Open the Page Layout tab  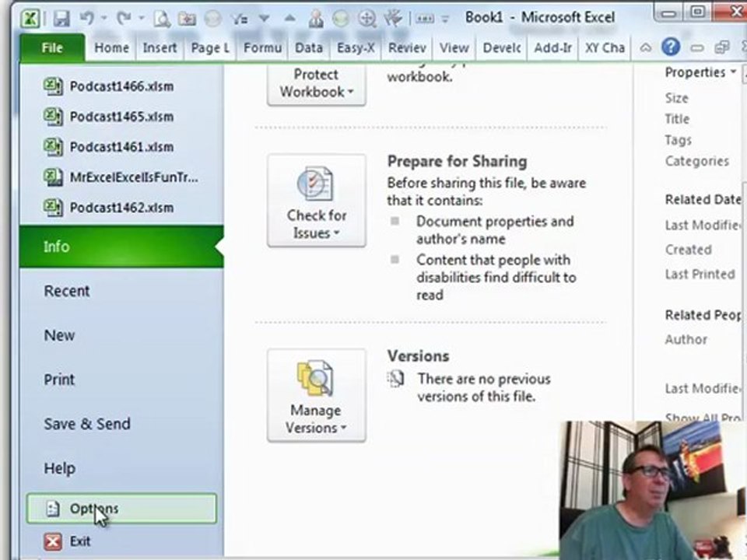(209, 47)
